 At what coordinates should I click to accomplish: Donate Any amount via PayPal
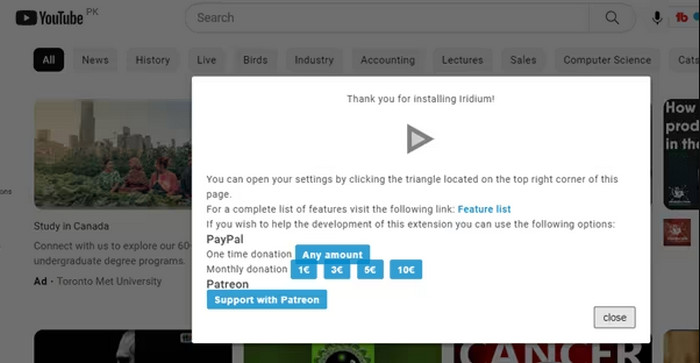click(332, 255)
